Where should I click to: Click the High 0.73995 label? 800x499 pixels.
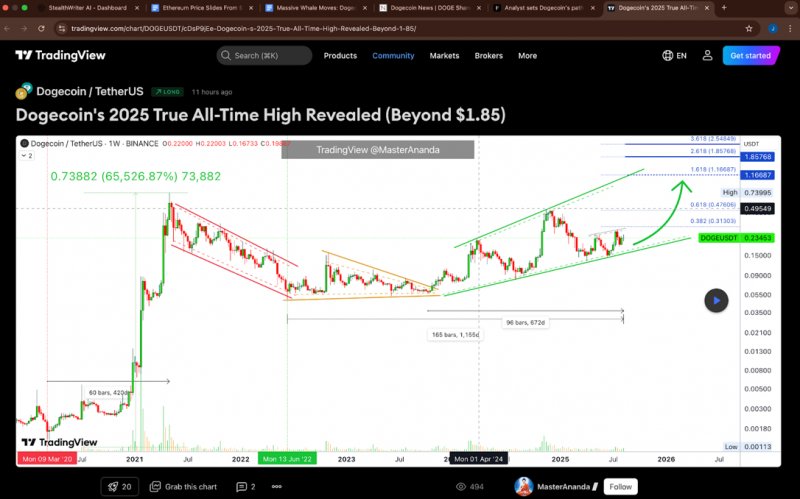pos(747,192)
